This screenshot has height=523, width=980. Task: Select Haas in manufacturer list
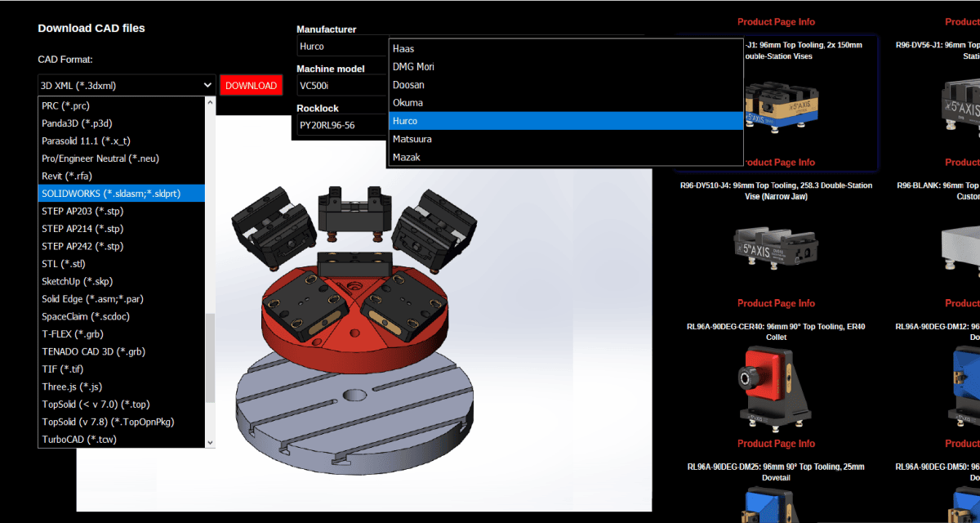coord(403,49)
